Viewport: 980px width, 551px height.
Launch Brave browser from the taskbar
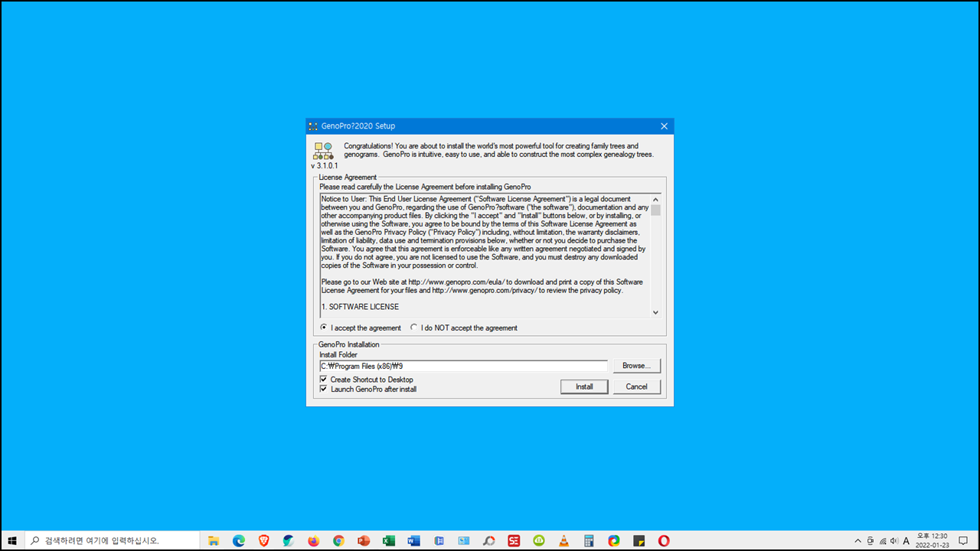click(x=263, y=540)
